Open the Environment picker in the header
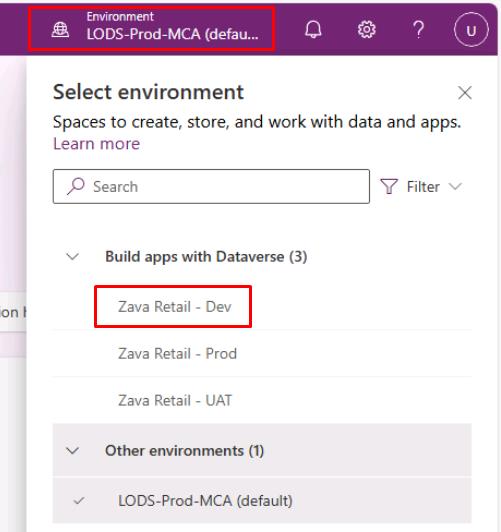 [152, 29]
